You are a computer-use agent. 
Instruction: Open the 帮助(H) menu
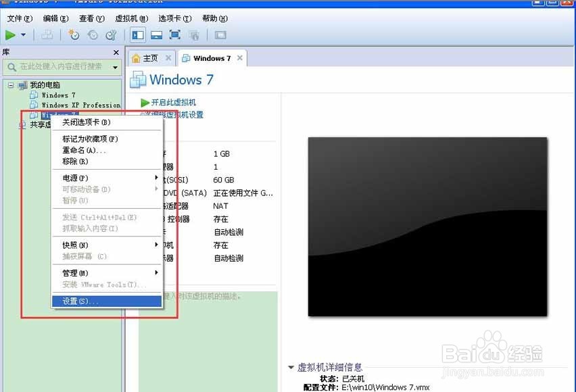tap(215, 18)
